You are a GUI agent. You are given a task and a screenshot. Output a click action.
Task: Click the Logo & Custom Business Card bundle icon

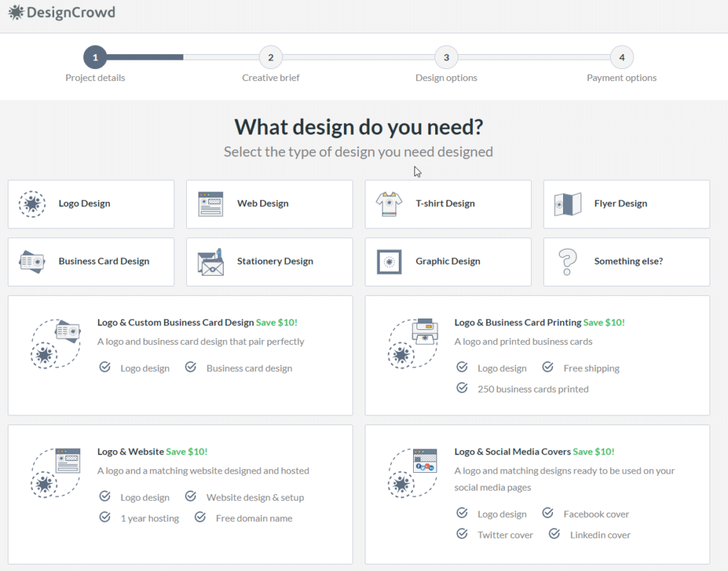pyautogui.click(x=55, y=344)
